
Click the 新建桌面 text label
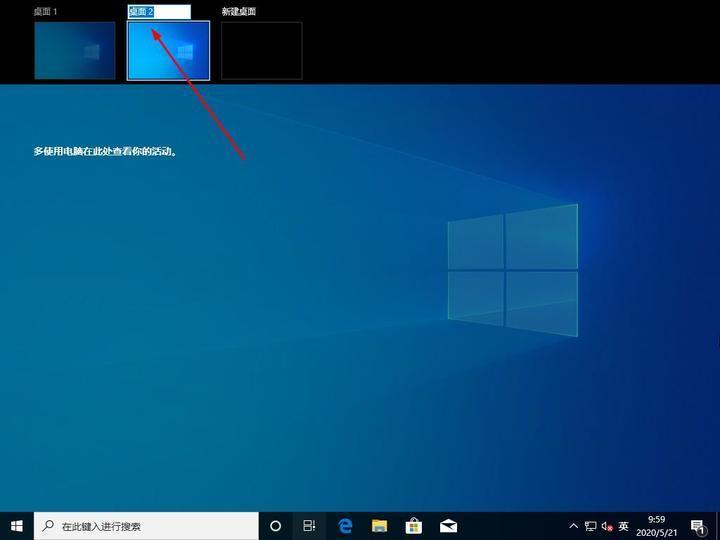239,11
